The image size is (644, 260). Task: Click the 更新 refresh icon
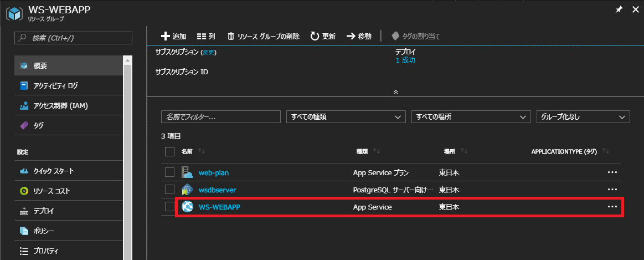pos(315,36)
